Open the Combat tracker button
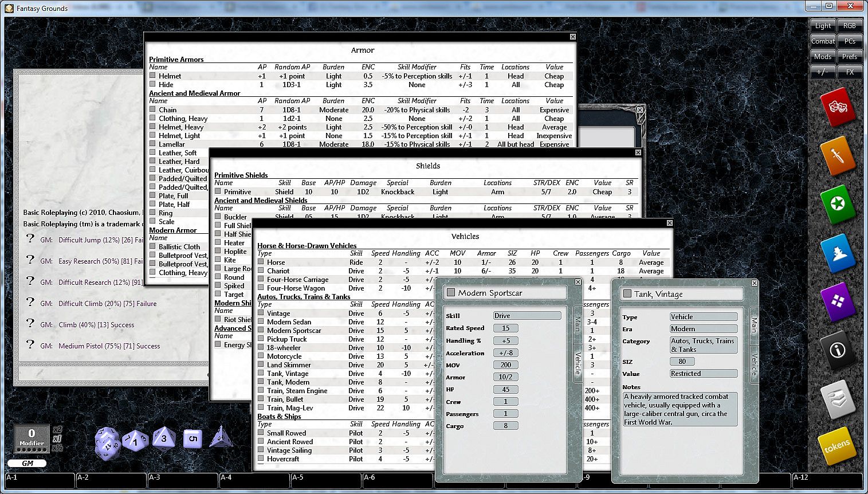This screenshot has width=868, height=494. (823, 41)
